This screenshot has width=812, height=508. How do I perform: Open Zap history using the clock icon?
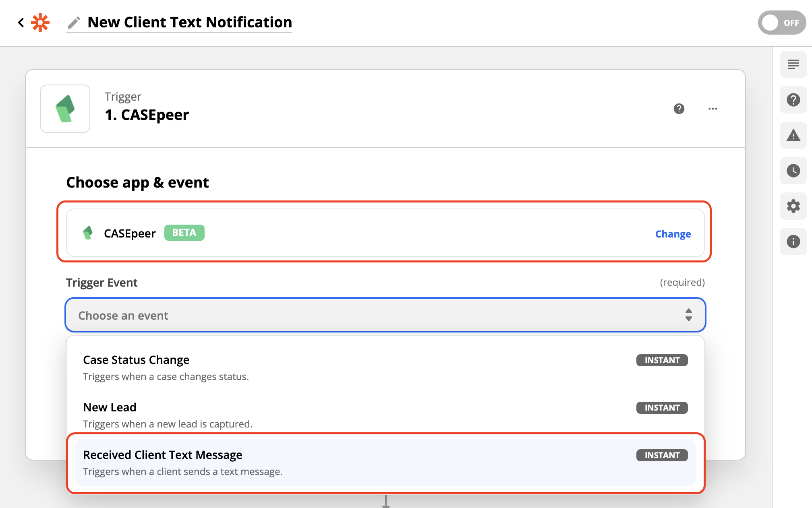tap(793, 171)
